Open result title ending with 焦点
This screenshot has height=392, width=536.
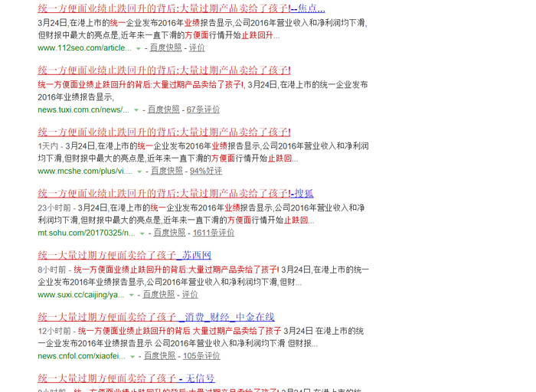pos(181,8)
